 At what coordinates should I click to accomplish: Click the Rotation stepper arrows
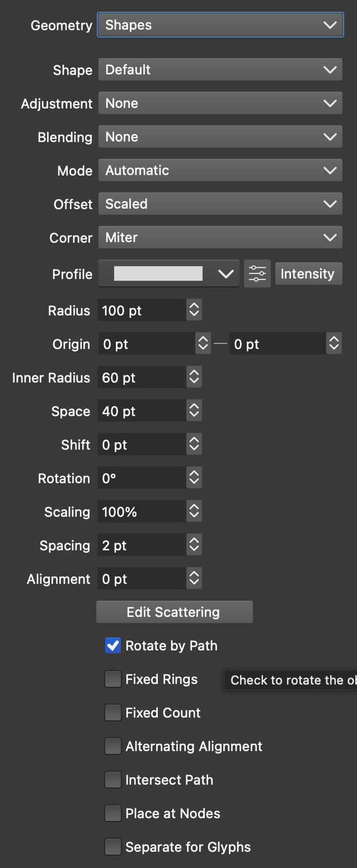pos(194,478)
